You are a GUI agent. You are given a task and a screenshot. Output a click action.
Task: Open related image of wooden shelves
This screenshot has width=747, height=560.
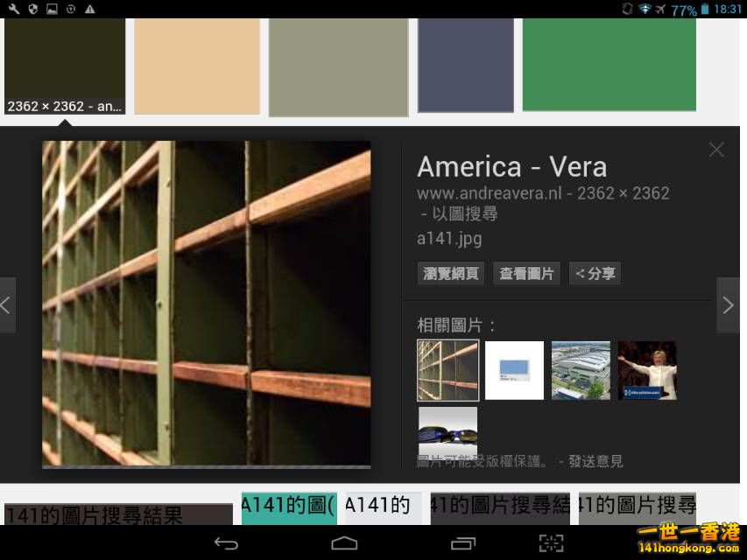click(x=447, y=370)
